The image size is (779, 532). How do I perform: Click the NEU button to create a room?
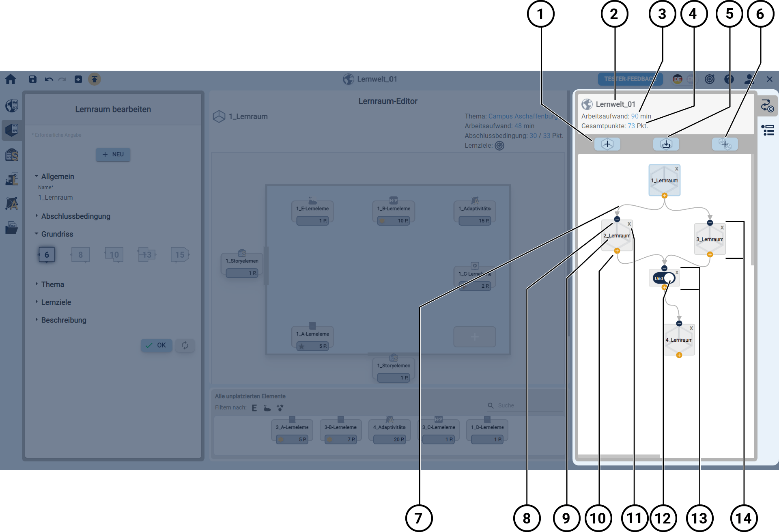pos(113,155)
